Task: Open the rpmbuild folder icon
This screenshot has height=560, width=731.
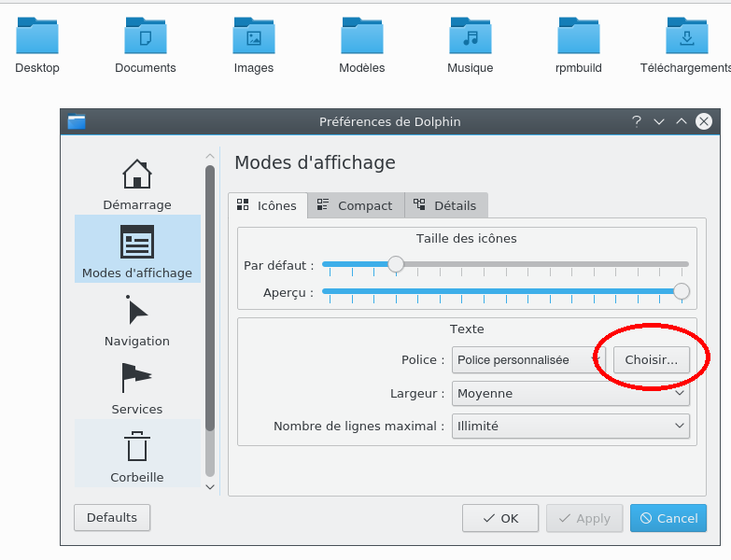Action: (x=579, y=35)
